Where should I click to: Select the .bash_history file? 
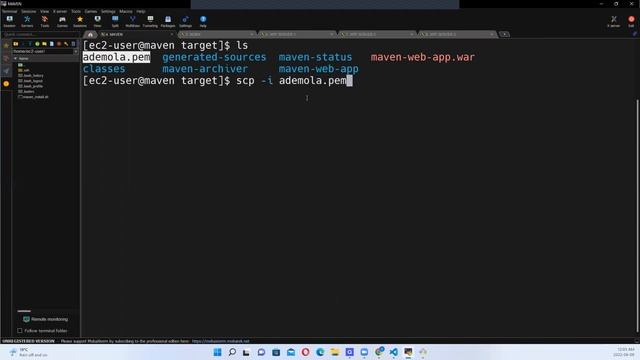31,76
